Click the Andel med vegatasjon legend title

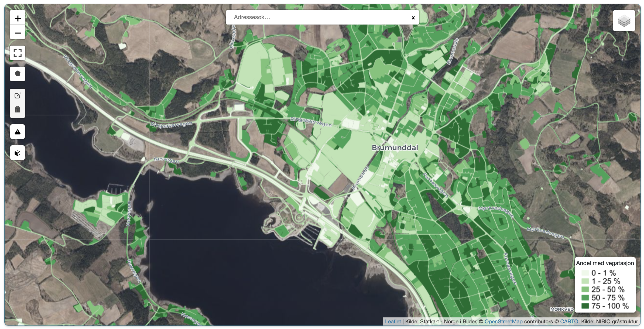(x=605, y=263)
